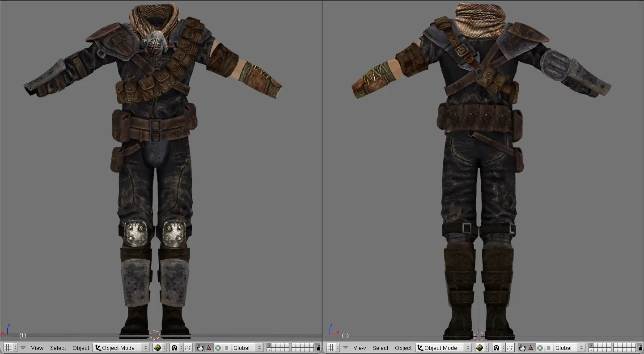Select first layer button in back-view viewport
Screen dimensions: 644x354
(592, 346)
